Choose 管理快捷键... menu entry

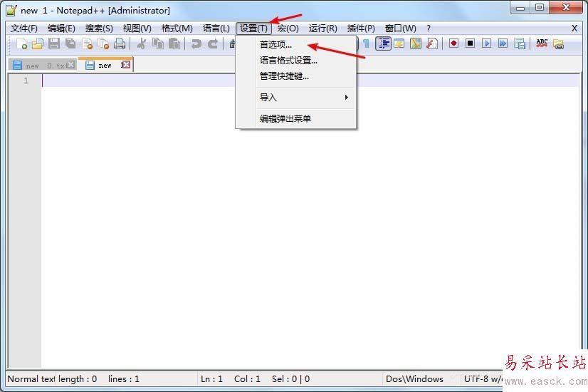point(296,76)
